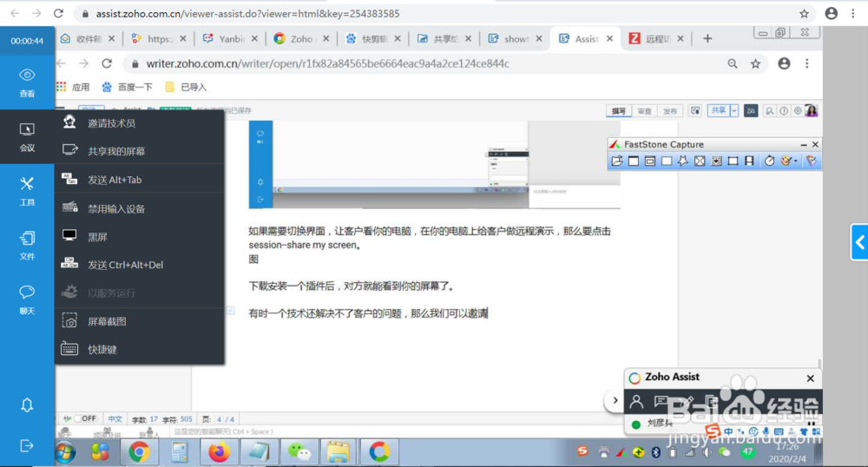
Task: Click FastStone capture rectangular region icon
Action: point(667,161)
